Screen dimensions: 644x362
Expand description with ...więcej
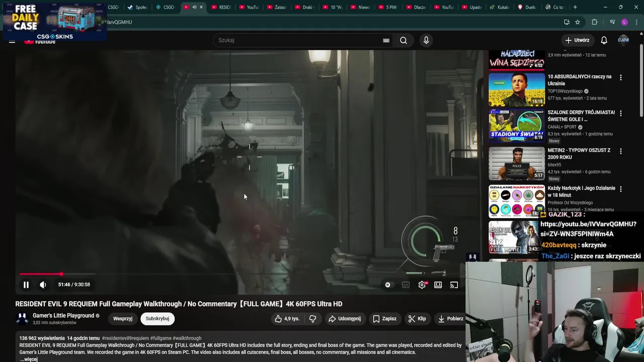pyautogui.click(x=29, y=359)
